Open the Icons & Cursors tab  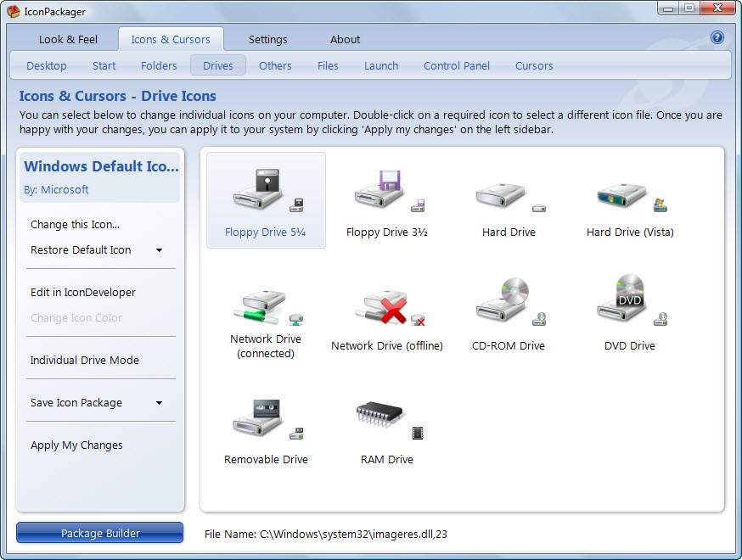(171, 39)
